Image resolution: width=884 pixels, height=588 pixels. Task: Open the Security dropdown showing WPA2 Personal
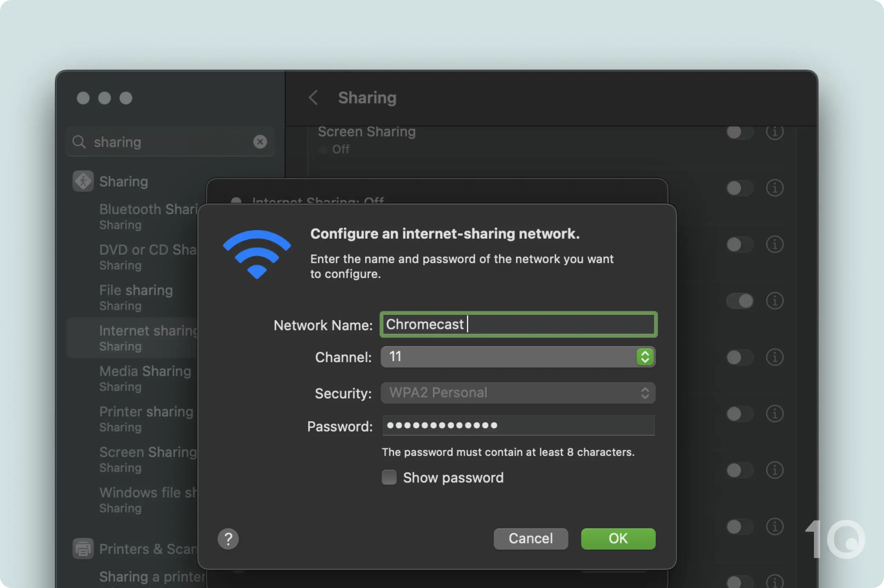[x=517, y=393]
